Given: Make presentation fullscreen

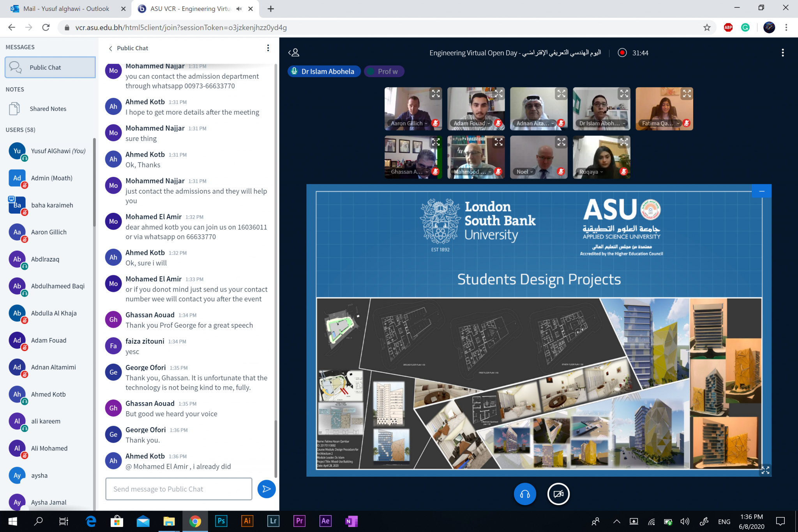Looking at the screenshot, I should click(765, 470).
